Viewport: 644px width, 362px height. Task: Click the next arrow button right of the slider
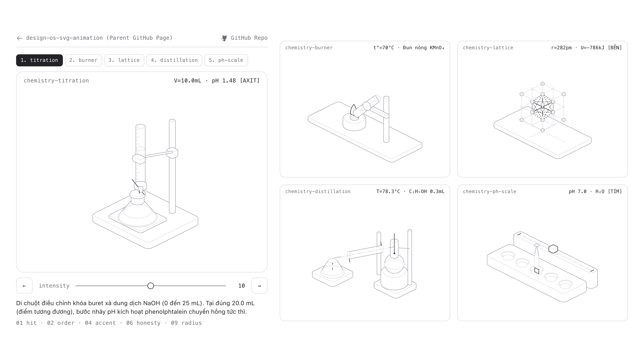point(259,286)
